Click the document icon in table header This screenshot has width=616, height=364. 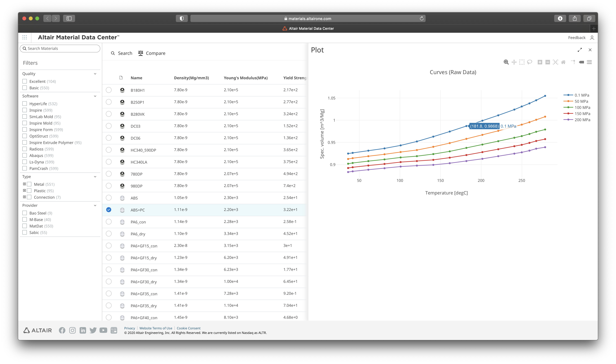(121, 77)
